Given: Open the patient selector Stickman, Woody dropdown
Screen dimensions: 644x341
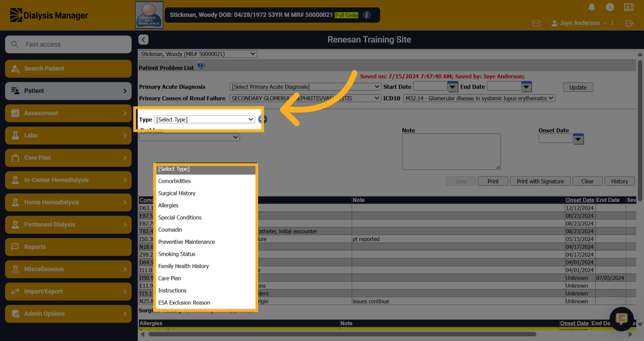Looking at the screenshot, I should [198, 54].
